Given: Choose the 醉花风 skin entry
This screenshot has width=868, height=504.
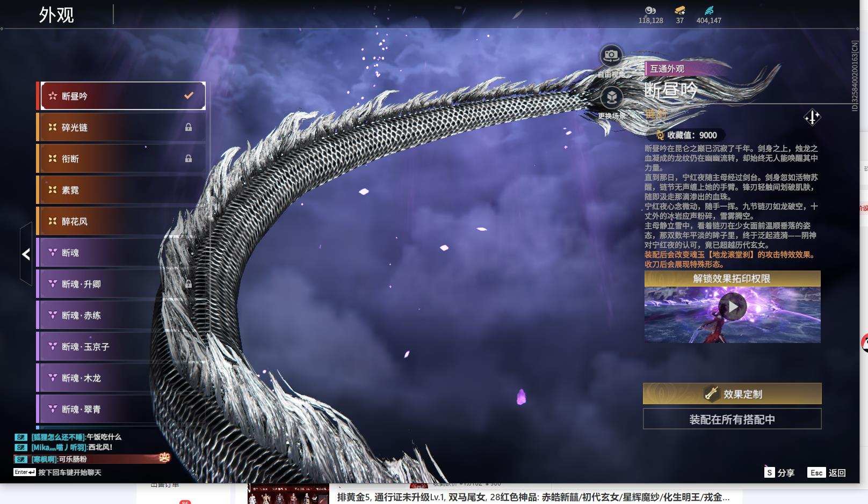Looking at the screenshot, I should (121, 221).
